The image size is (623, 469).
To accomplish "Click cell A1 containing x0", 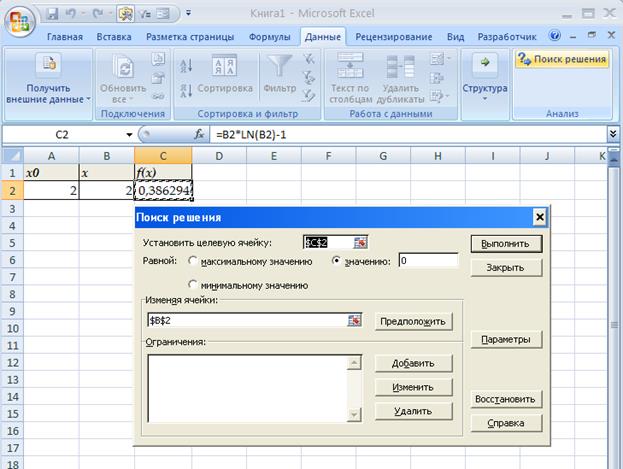I will (51, 172).
